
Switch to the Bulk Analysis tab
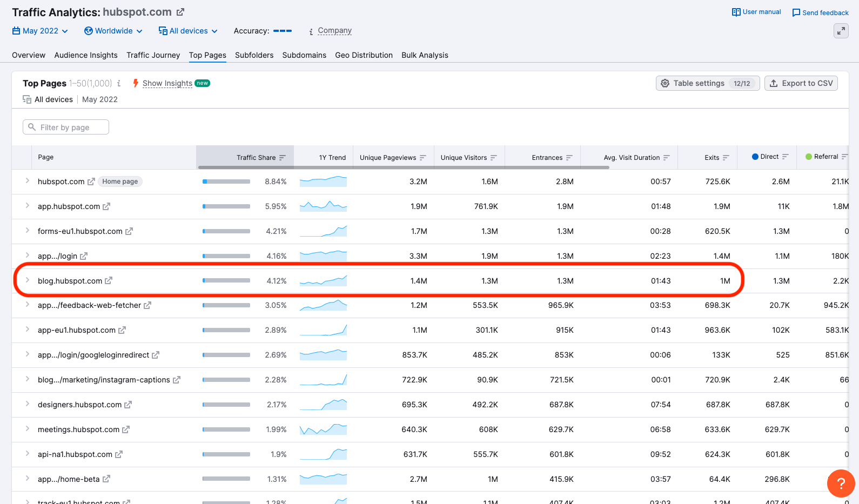(x=425, y=55)
